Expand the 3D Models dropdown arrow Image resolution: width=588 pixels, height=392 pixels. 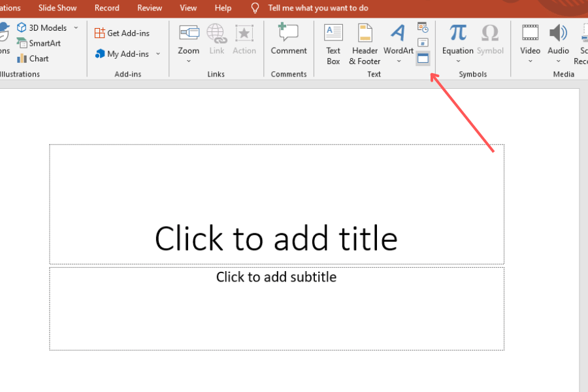(76, 27)
